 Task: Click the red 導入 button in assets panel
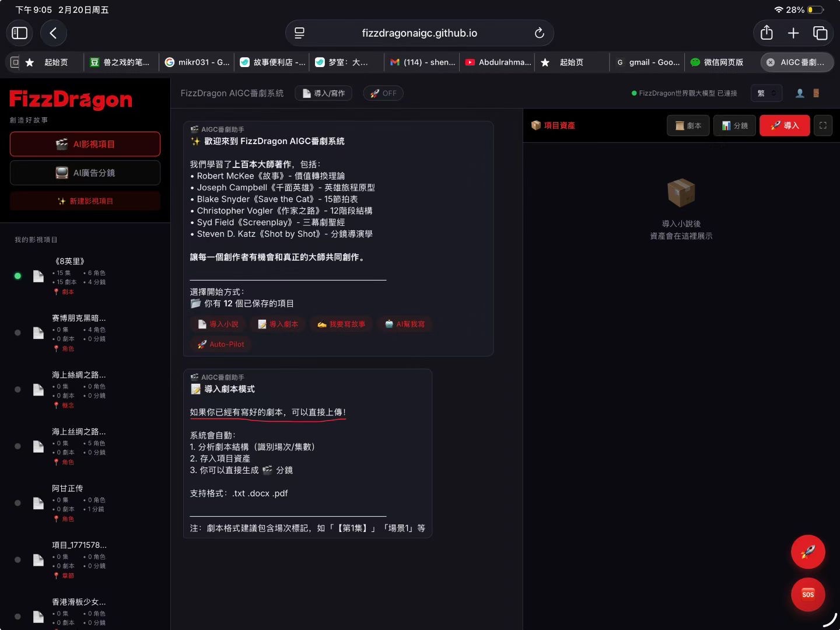[x=784, y=125]
